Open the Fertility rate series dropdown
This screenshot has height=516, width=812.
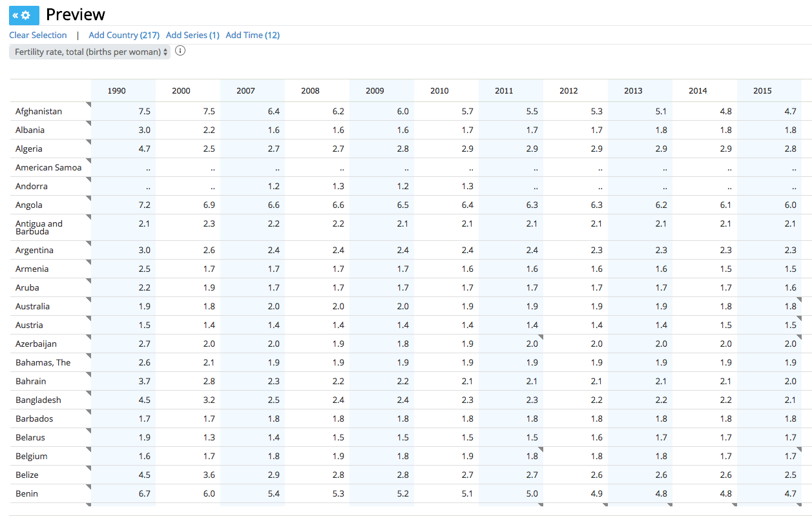90,52
